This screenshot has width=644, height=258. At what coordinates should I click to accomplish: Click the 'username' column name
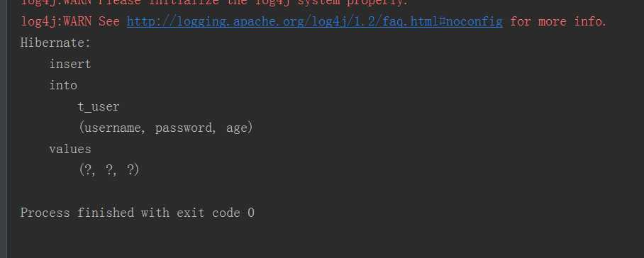113,128
